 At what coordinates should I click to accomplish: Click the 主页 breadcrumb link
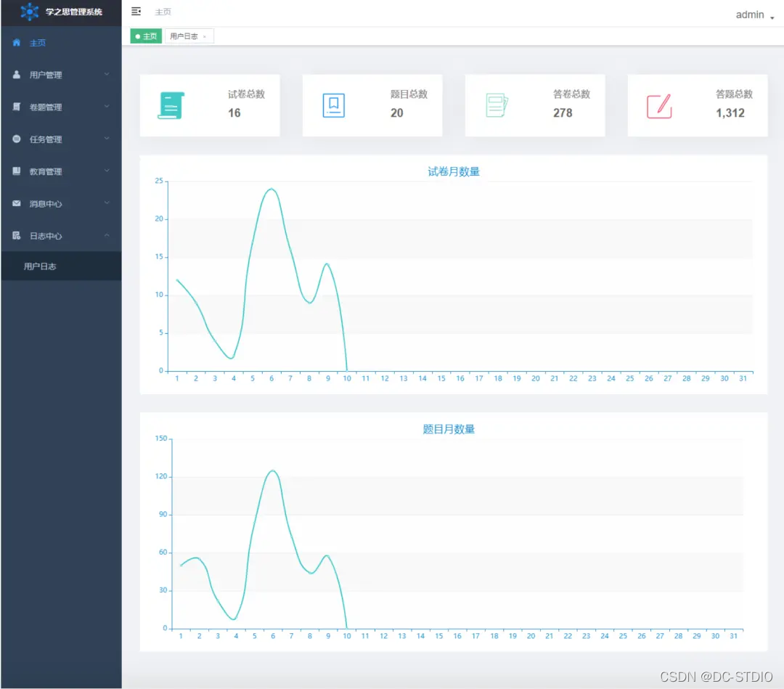click(x=163, y=12)
